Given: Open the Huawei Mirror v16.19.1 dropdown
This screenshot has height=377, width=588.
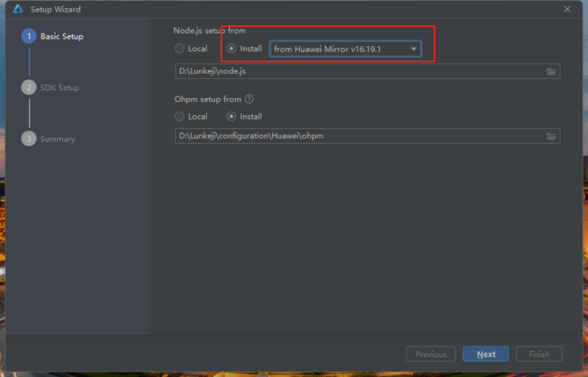Looking at the screenshot, I should (345, 49).
